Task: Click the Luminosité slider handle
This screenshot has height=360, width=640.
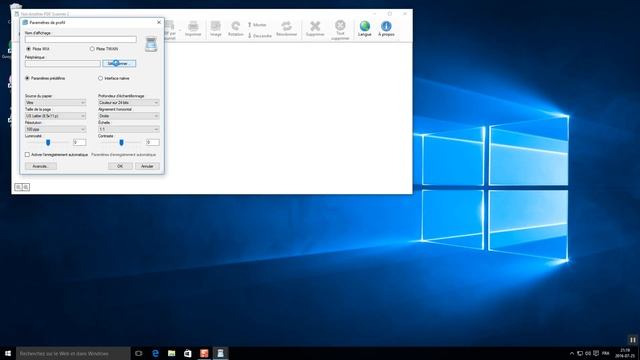Action: point(48,142)
